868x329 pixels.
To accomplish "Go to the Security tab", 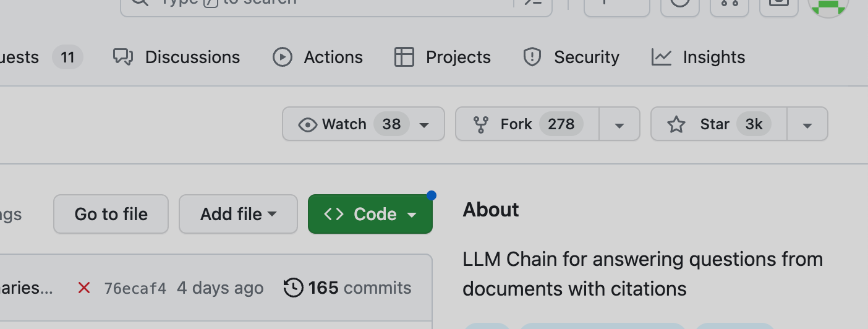I will coord(571,58).
